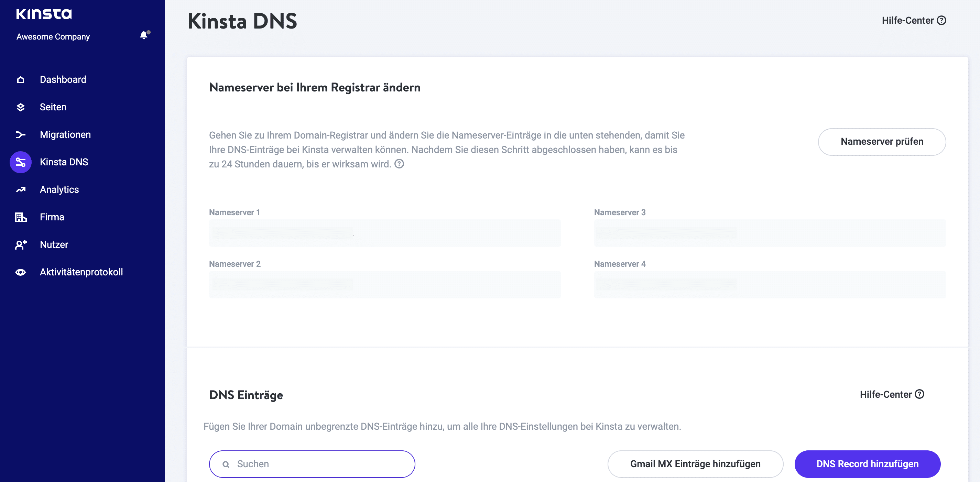Click the Firma building icon
This screenshot has height=482, width=980.
point(21,217)
